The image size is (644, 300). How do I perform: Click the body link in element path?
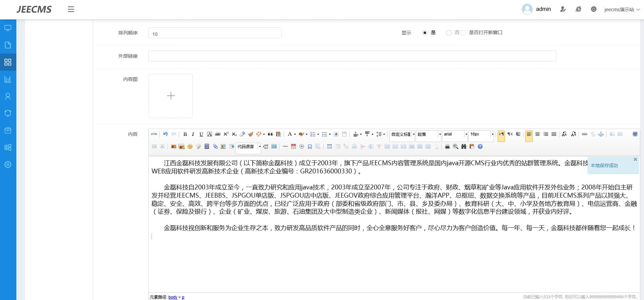click(x=173, y=297)
